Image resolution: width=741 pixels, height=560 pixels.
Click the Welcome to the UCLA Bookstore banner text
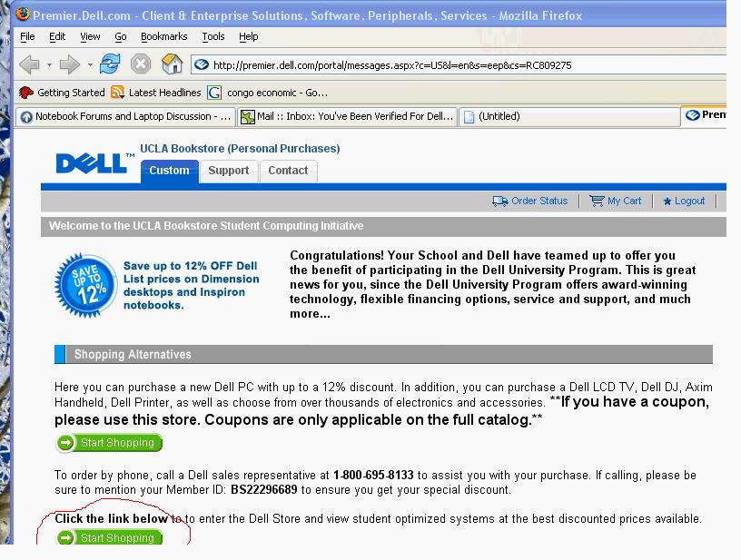(x=206, y=226)
